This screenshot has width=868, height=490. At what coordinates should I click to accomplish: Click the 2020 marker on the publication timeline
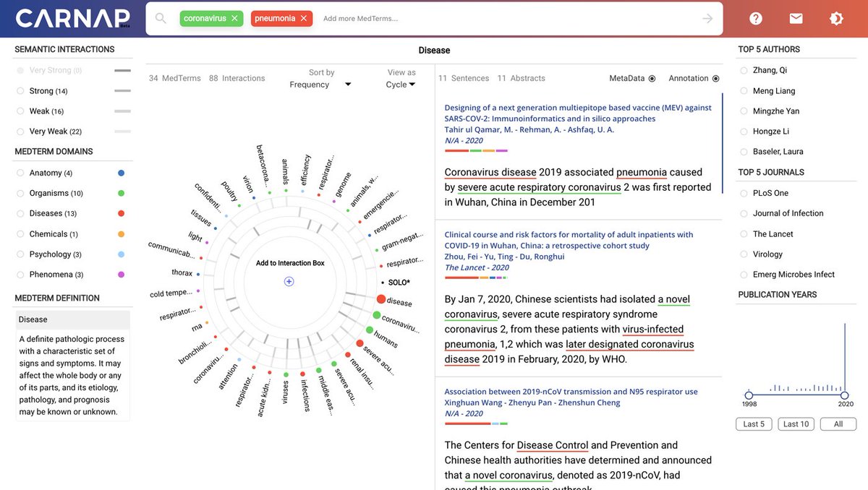coord(845,396)
